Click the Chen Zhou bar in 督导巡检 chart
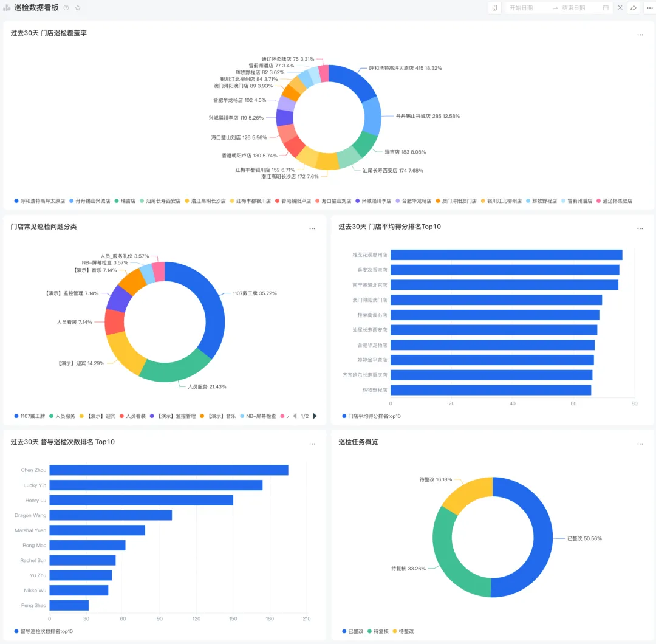Screen dimensions: 656x644 (x=169, y=470)
